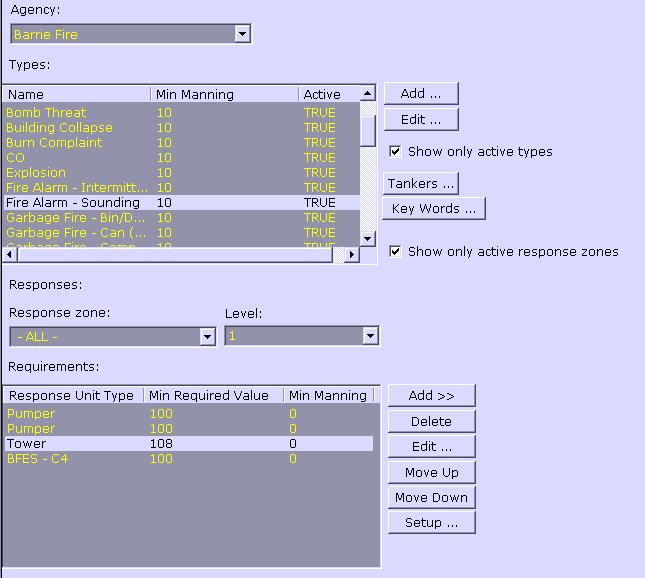Select the BFES - C4 requirement row
Viewport: 645px width, 578px height.
[37, 459]
